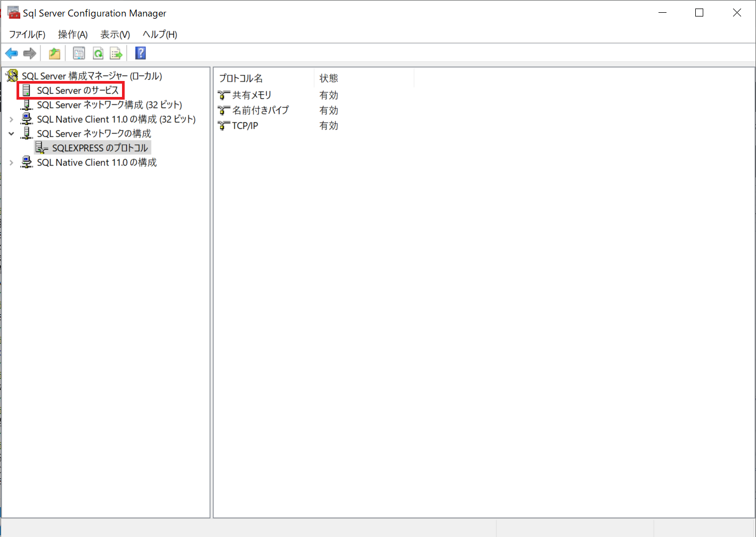
Task: Click the 名前付きパイプ protocol icon
Action: point(224,110)
